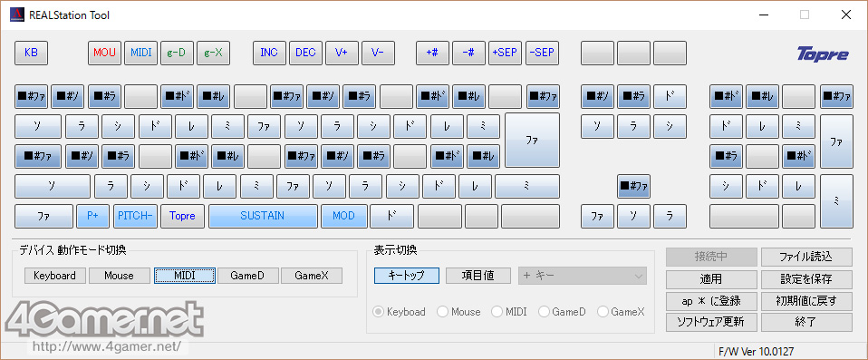Screen dimensions: 868x360
Task: Click the KB key in the top row
Action: [x=31, y=54]
